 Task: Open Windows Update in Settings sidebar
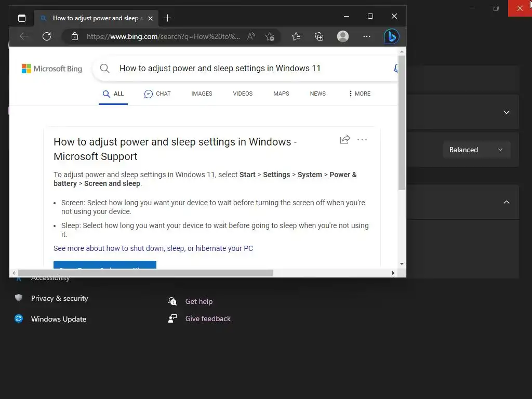click(x=58, y=319)
